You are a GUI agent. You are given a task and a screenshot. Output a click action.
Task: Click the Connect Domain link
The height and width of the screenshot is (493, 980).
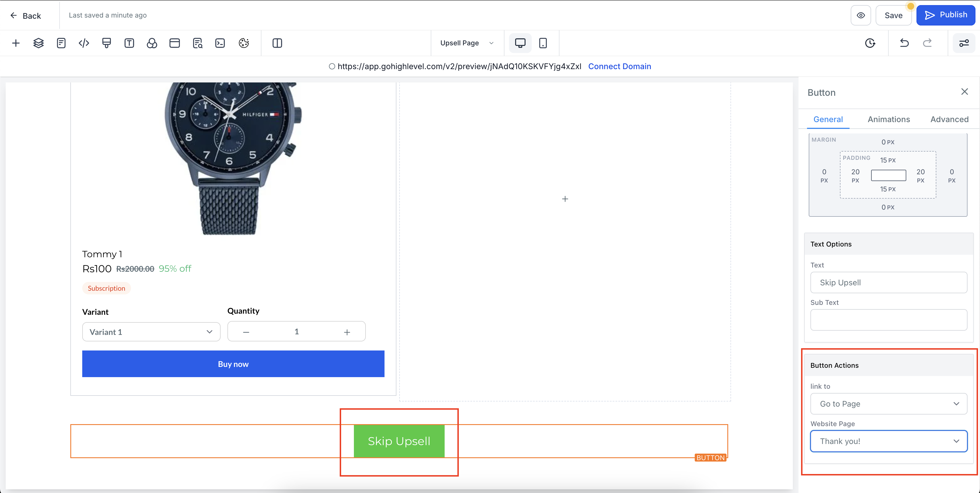point(619,66)
